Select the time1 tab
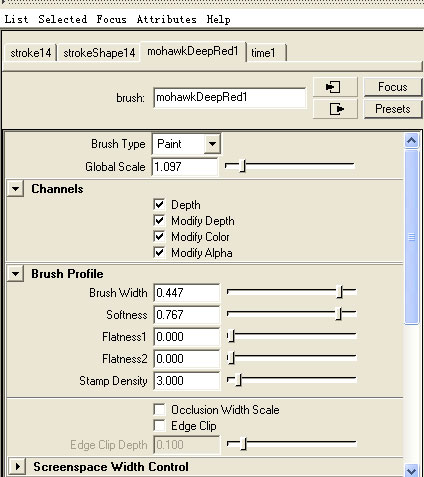The height and width of the screenshot is (477, 424). (266, 52)
